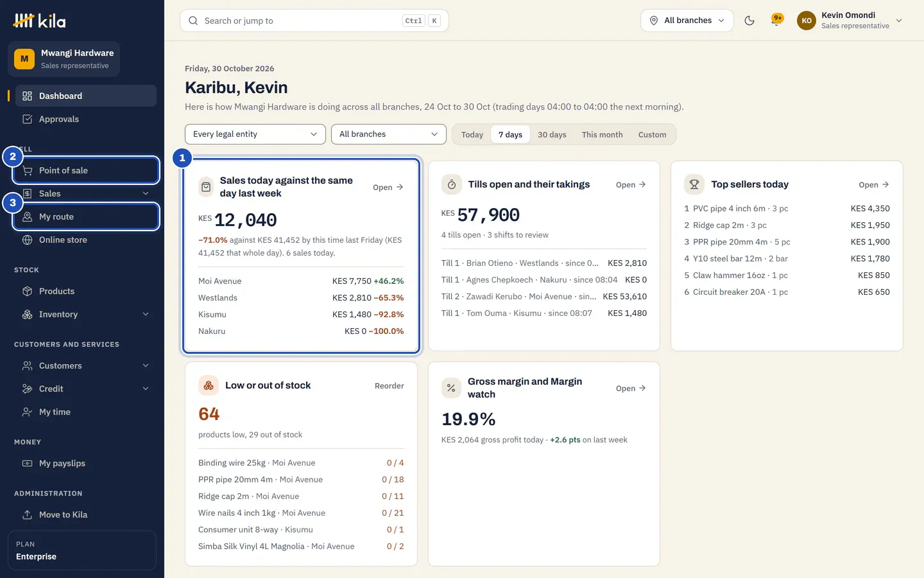Click the Move to Kila upload icon

click(x=27, y=514)
